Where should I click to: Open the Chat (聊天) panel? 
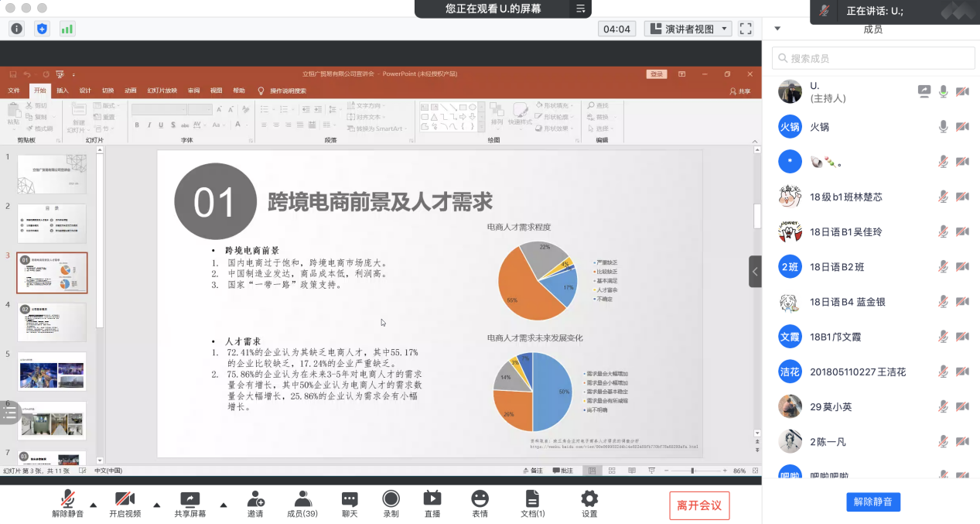(350, 504)
